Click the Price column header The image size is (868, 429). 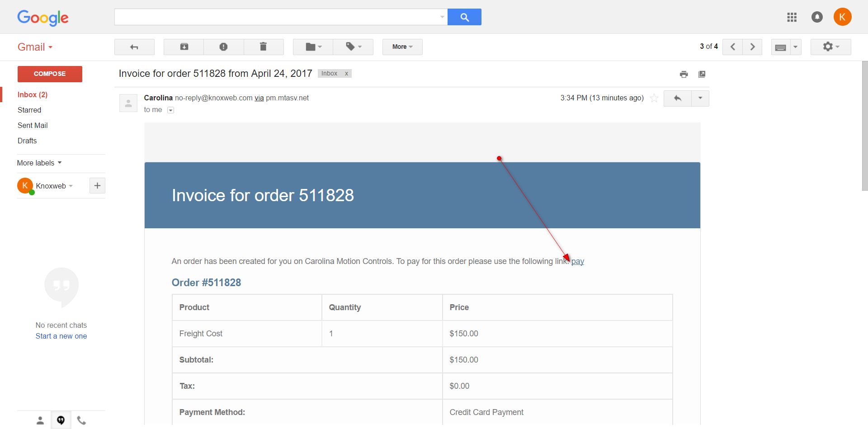pyautogui.click(x=557, y=307)
